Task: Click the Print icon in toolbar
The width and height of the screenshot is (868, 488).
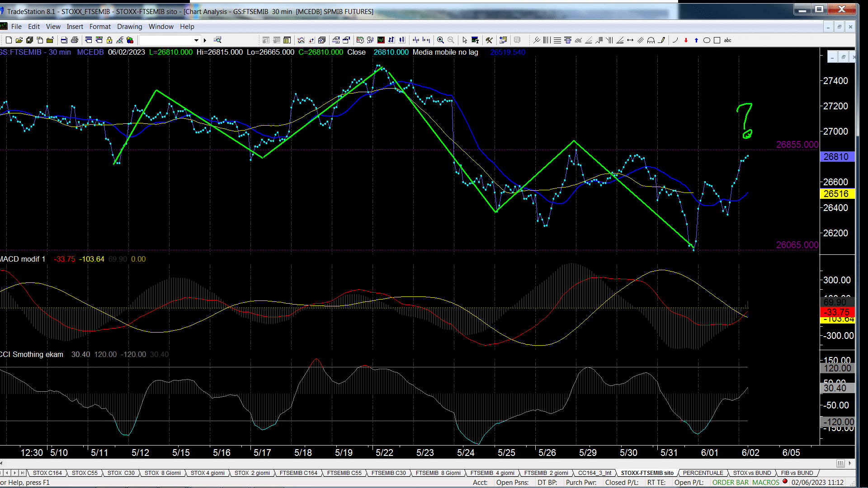Action: [x=75, y=40]
